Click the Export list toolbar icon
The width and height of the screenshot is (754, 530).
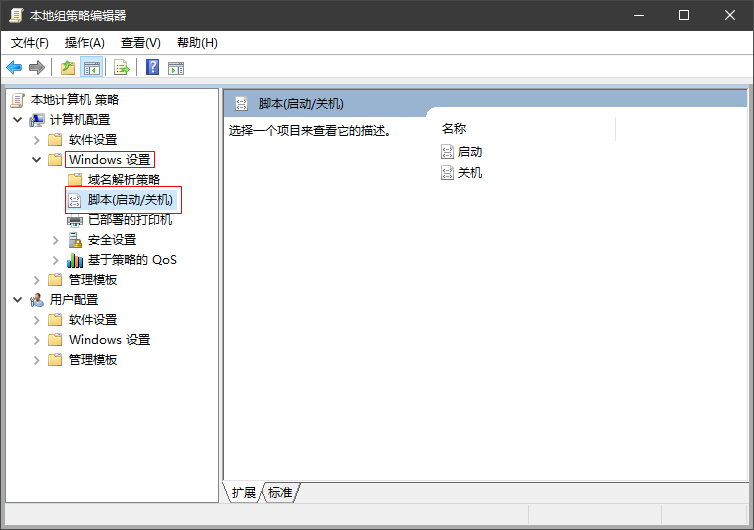tap(122, 68)
